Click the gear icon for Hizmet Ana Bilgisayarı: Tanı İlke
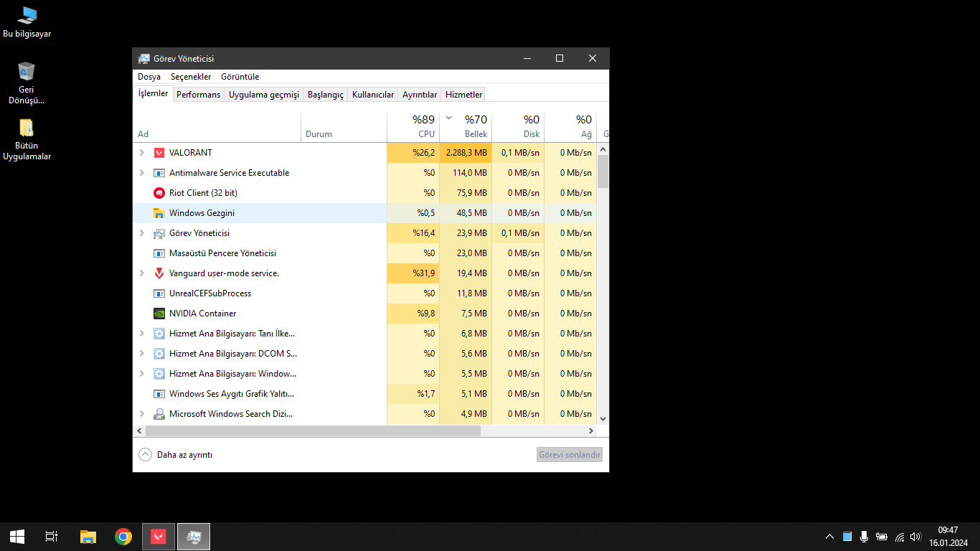The height and width of the screenshot is (551, 980). 159,334
